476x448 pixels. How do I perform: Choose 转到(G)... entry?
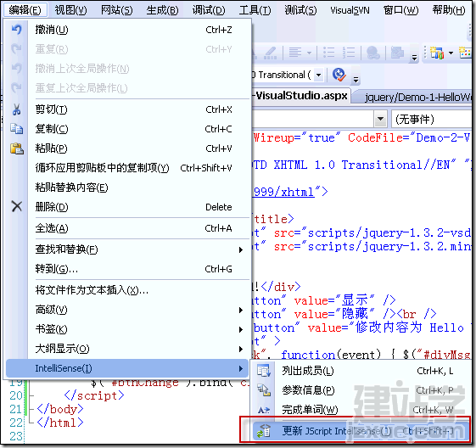click(x=127, y=269)
